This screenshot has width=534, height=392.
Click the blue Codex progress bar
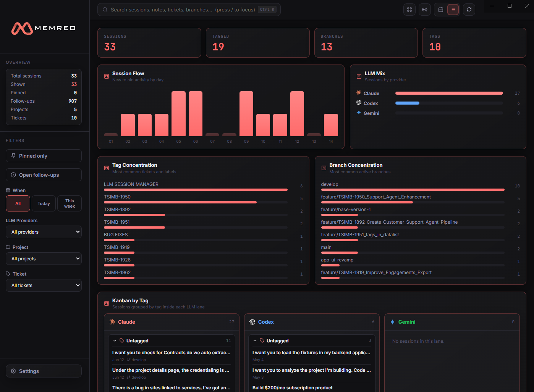(407, 103)
